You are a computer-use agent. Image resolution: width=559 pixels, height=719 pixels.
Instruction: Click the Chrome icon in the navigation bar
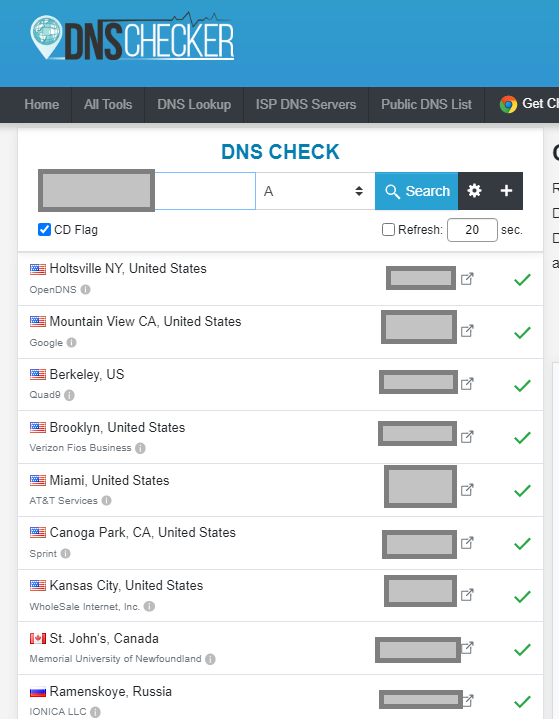pyautogui.click(x=508, y=105)
